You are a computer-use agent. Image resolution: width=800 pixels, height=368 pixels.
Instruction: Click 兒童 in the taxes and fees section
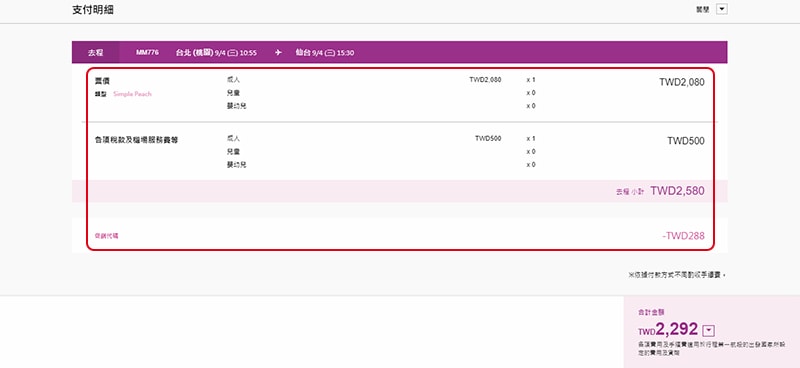[x=233, y=152]
